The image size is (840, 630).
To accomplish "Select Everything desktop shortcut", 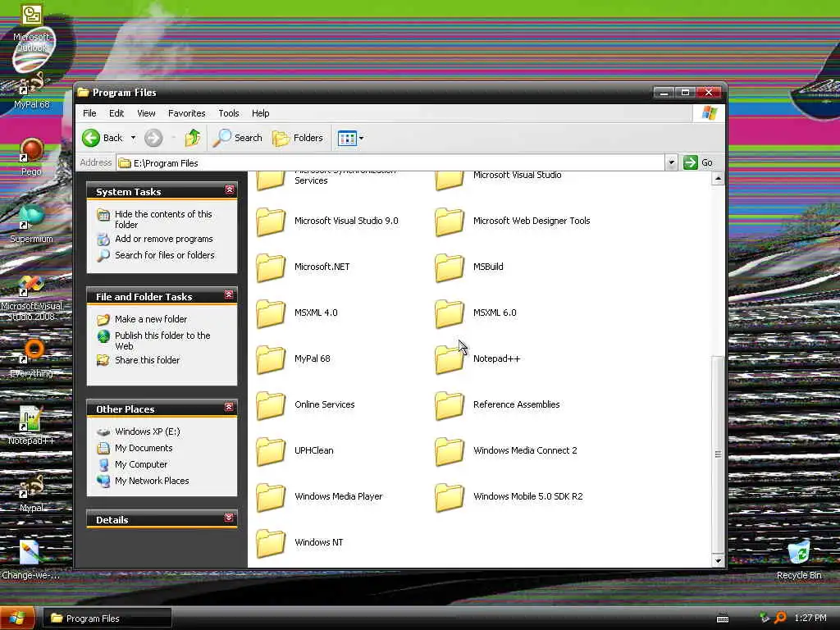I will click(x=31, y=358).
